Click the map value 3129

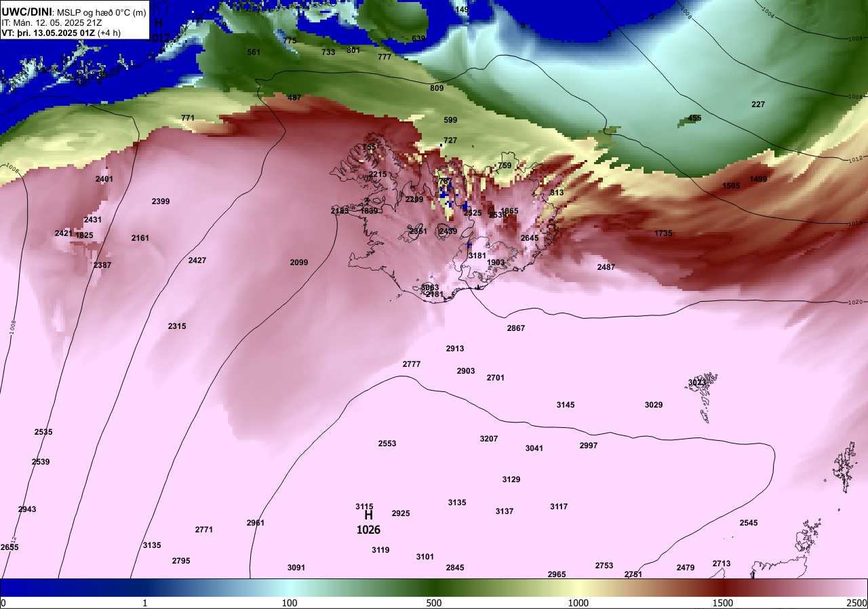coord(511,479)
